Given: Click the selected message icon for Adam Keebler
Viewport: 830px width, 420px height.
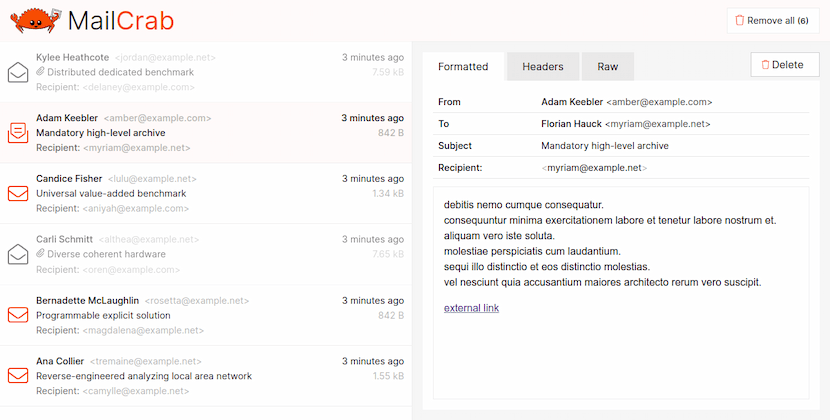Looking at the screenshot, I should [x=18, y=133].
